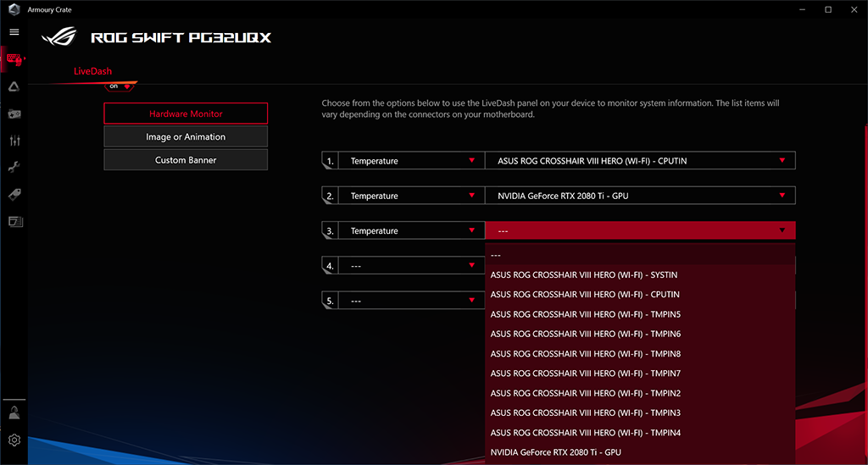This screenshot has height=465, width=868.
Task: Open row 1 CPUTIN source dropdown
Action: point(640,161)
